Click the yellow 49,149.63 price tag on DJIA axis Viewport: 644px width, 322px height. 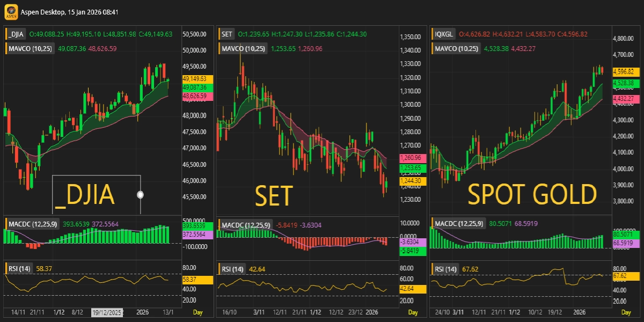click(197, 78)
